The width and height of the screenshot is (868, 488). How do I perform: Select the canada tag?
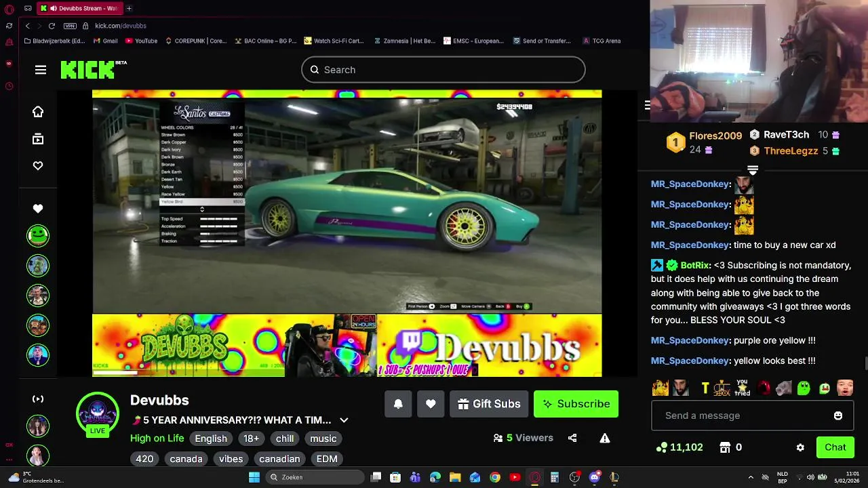click(186, 459)
